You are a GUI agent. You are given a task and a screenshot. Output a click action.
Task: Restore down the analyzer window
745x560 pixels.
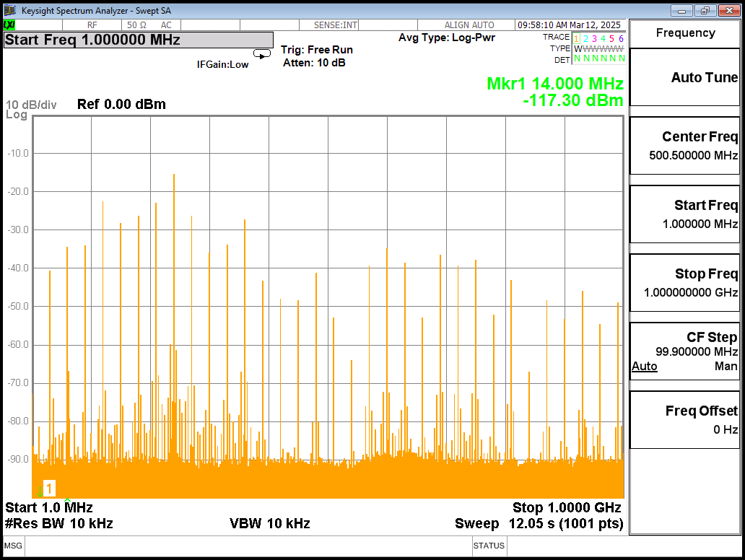[705, 10]
